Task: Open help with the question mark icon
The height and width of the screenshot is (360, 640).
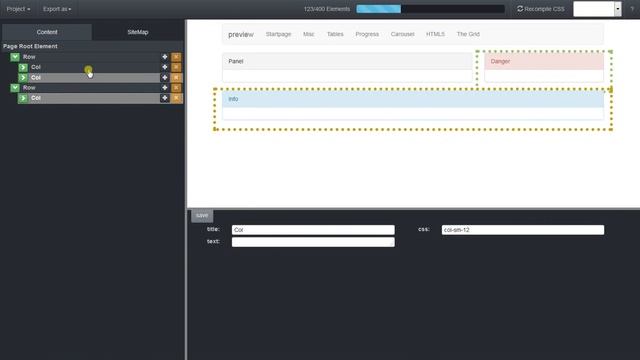Action: pos(632,9)
